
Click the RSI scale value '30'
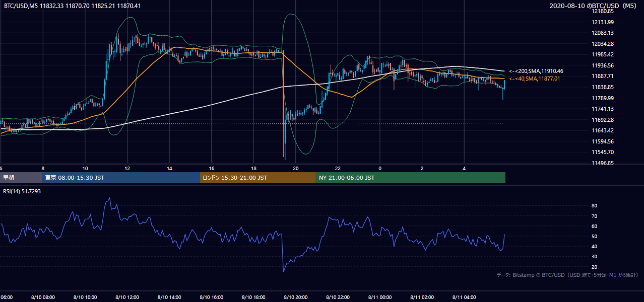(x=594, y=257)
